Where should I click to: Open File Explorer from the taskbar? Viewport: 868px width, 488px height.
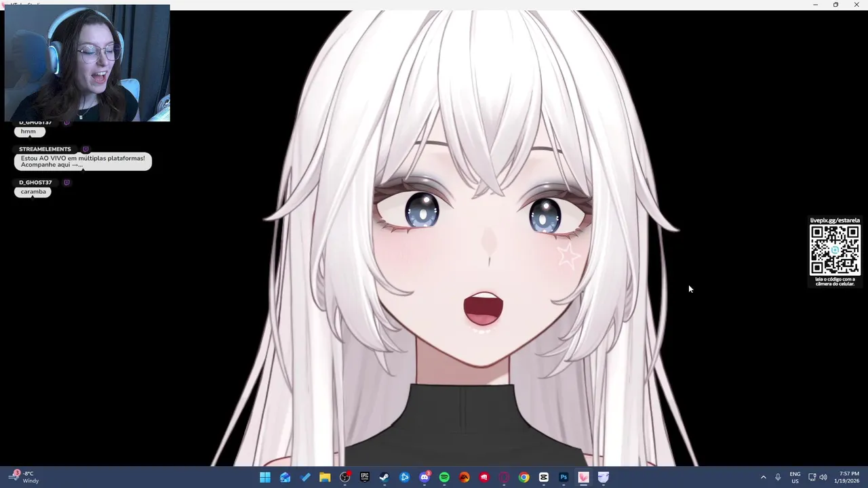(x=325, y=477)
